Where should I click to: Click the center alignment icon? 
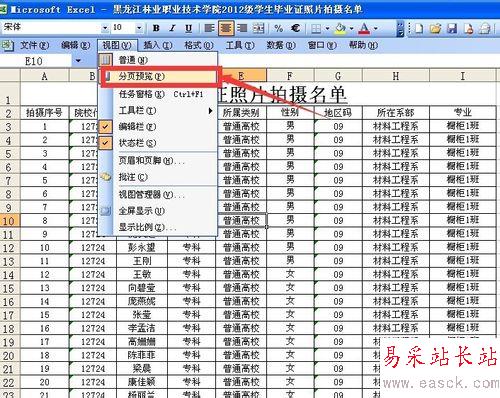click(x=226, y=28)
